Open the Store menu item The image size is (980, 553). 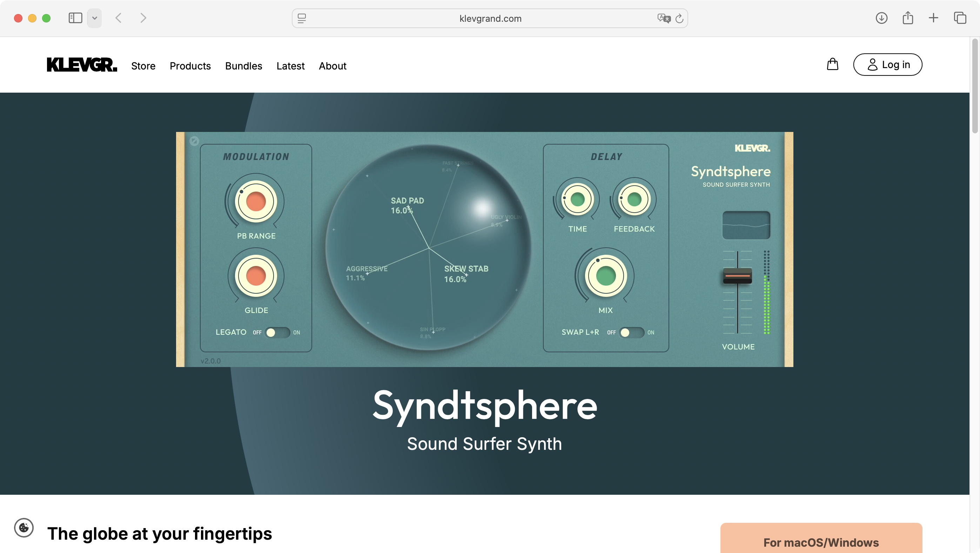tap(143, 66)
